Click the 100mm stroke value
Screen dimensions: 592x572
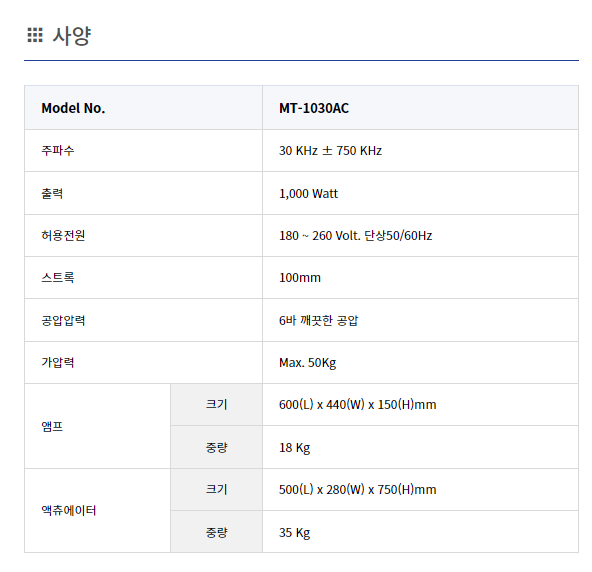click(300, 278)
